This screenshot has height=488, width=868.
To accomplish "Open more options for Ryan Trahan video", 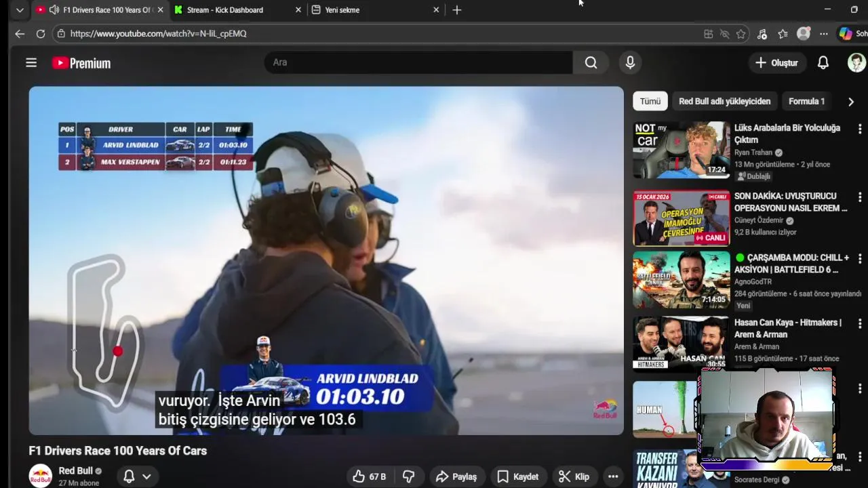I will pyautogui.click(x=860, y=128).
